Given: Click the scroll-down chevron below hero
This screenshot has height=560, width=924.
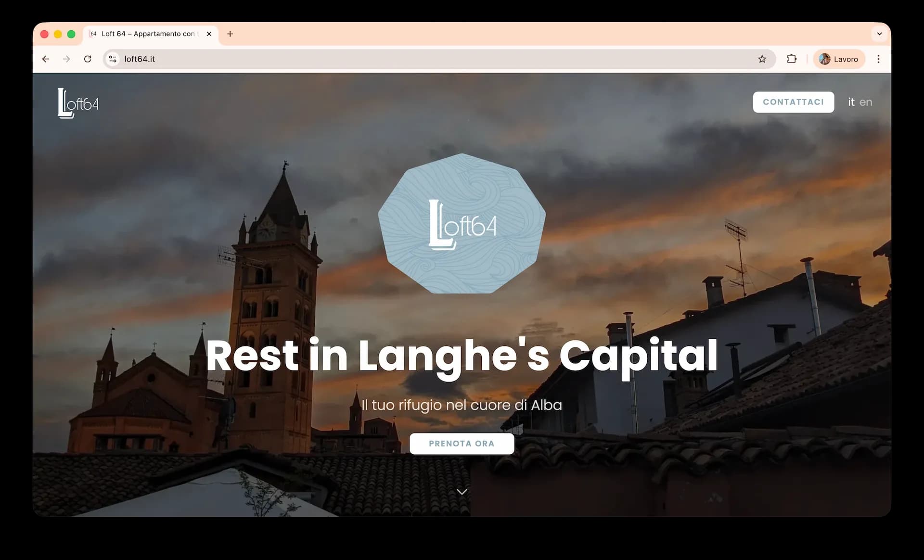Looking at the screenshot, I should 462,492.
